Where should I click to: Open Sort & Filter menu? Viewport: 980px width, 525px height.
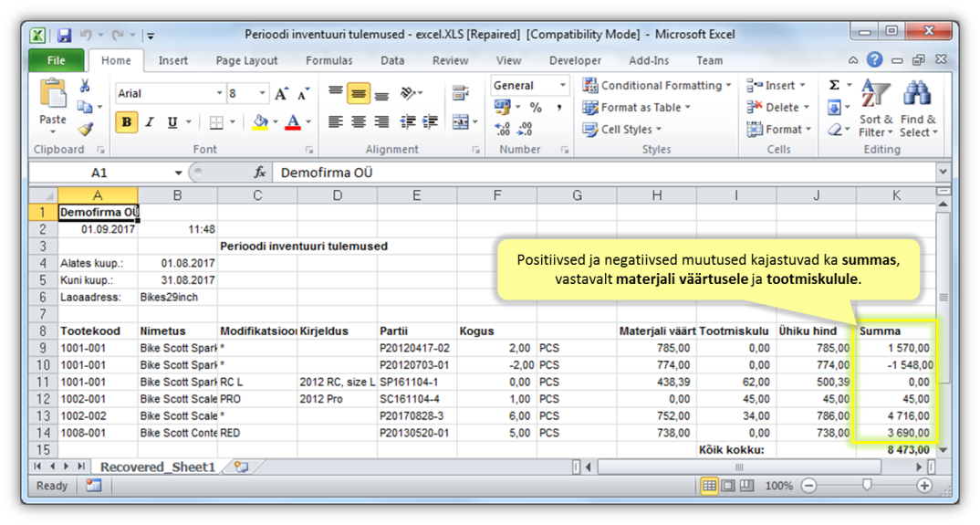[x=875, y=108]
